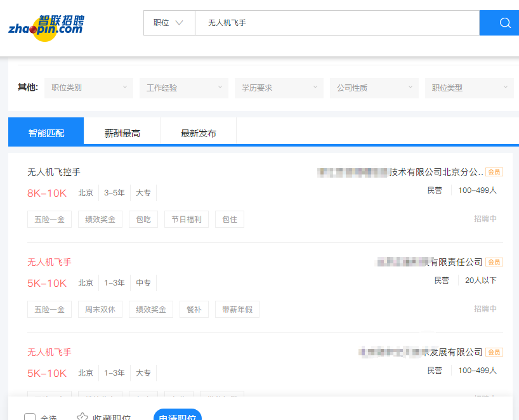Image resolution: width=519 pixels, height=420 pixels.
Task: Click the blue search magnifier icon
Action: [505, 23]
